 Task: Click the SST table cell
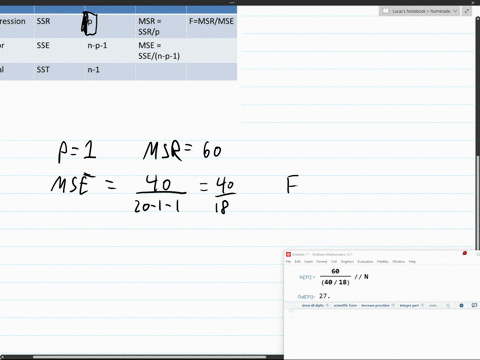click(x=59, y=71)
